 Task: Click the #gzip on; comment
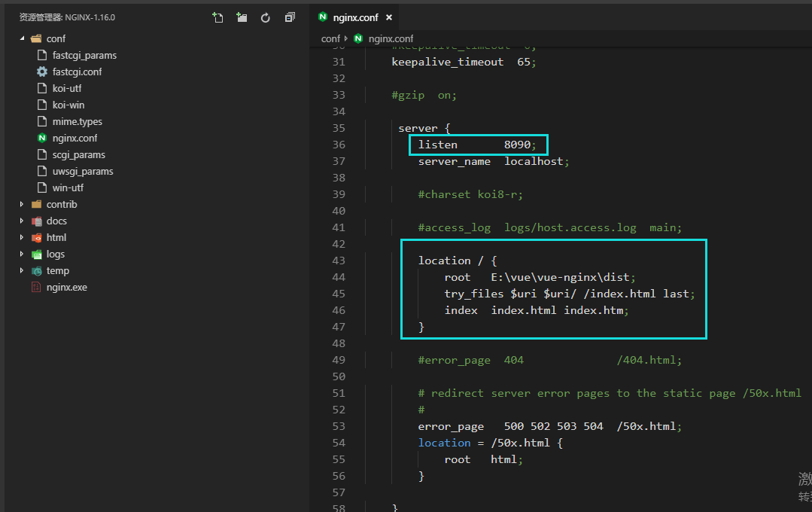(424, 96)
